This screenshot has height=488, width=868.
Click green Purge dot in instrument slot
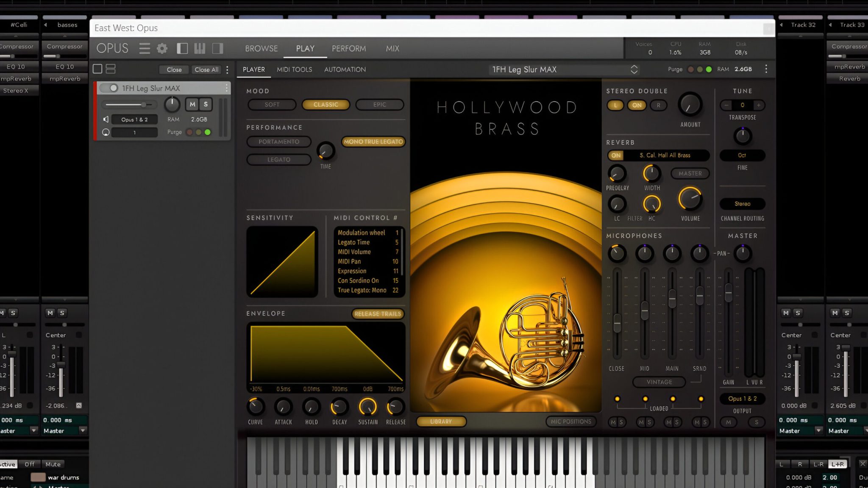pos(208,132)
